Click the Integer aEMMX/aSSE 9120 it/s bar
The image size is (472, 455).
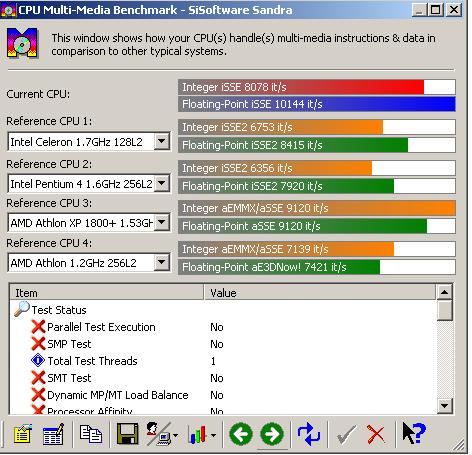(317, 208)
